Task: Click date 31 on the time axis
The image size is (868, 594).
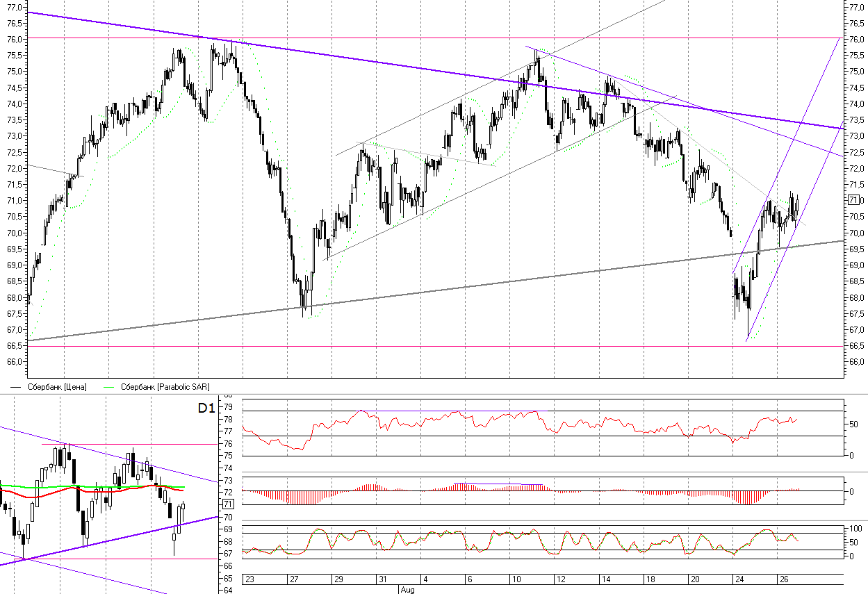Action: [x=382, y=579]
